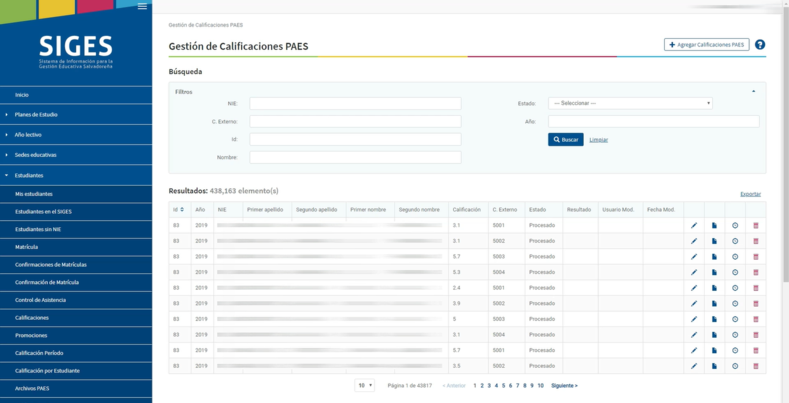Open the blue help question mark icon

coord(760,45)
